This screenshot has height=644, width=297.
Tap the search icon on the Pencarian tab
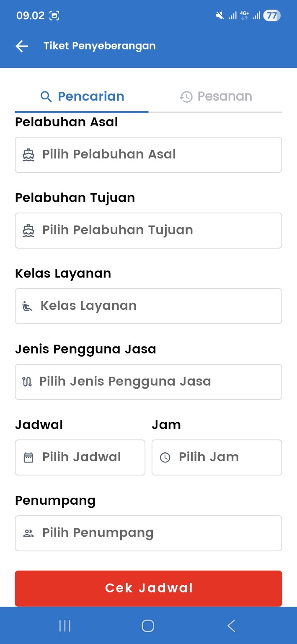(46, 96)
